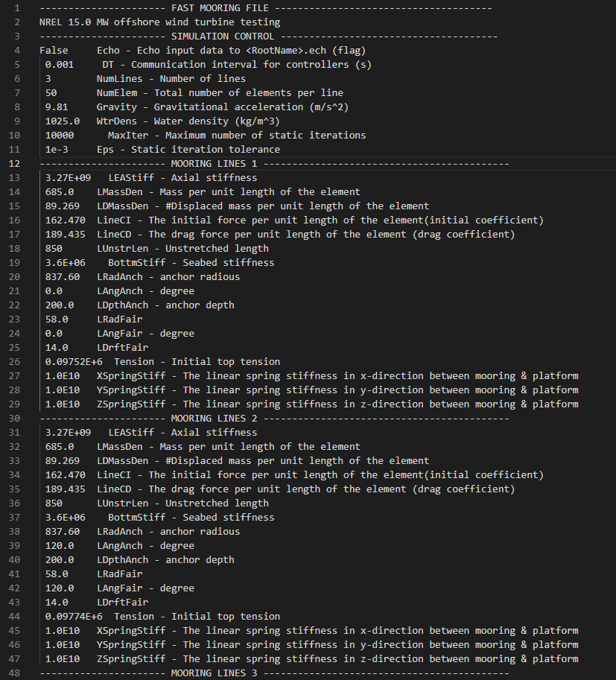The height and width of the screenshot is (680, 616).
Task: Click line number 48 in the gutter
Action: 15,673
